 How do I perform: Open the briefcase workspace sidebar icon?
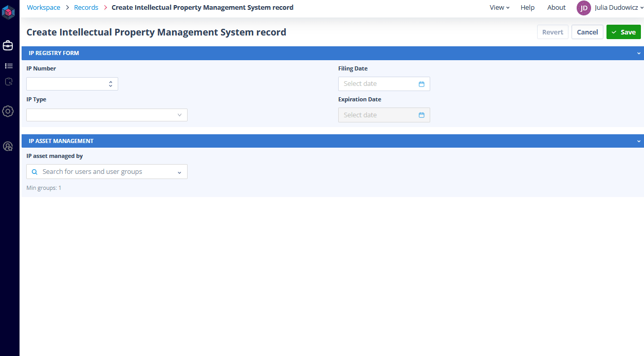click(8, 46)
